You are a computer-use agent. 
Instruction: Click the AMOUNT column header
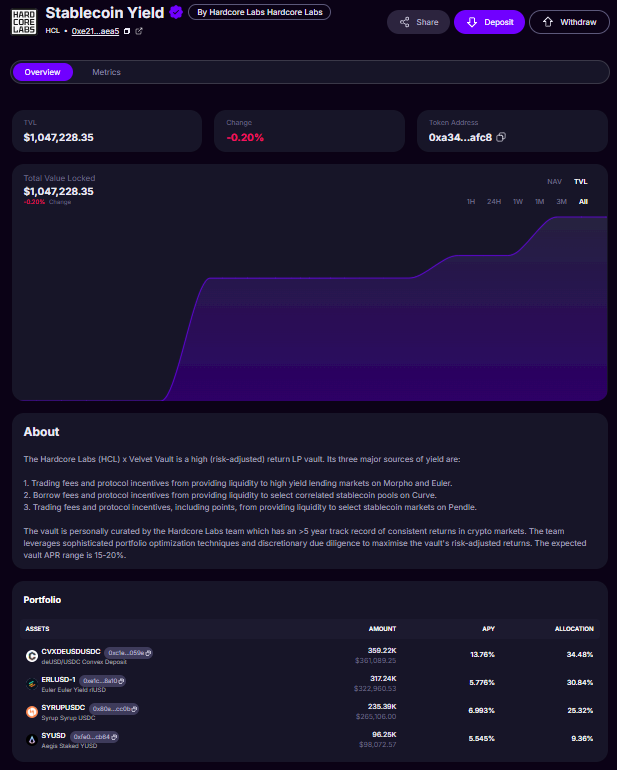coord(382,629)
